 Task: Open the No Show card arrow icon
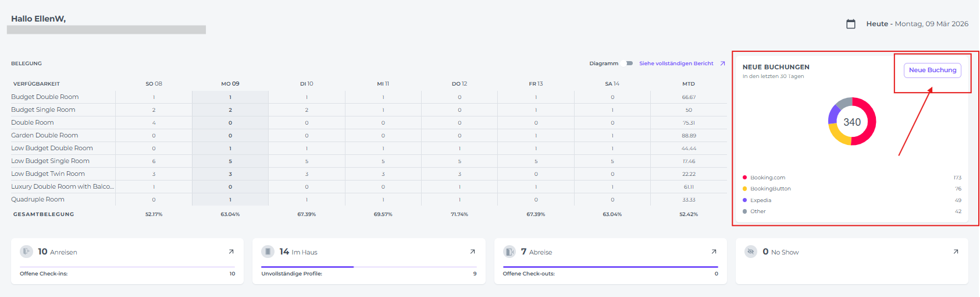pos(955,252)
